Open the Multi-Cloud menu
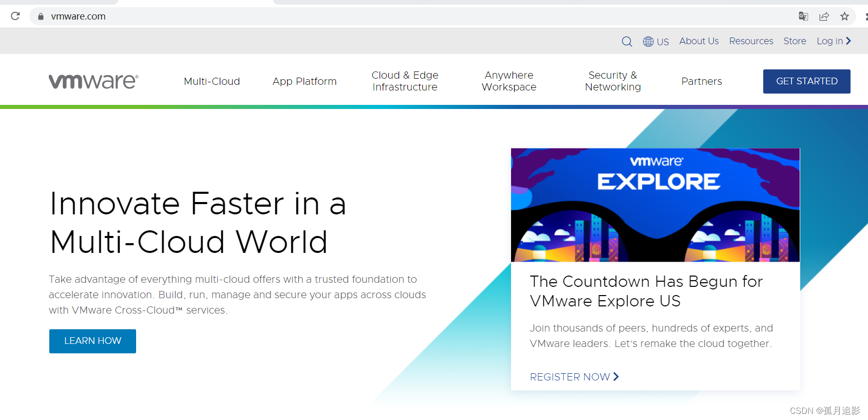 [212, 81]
